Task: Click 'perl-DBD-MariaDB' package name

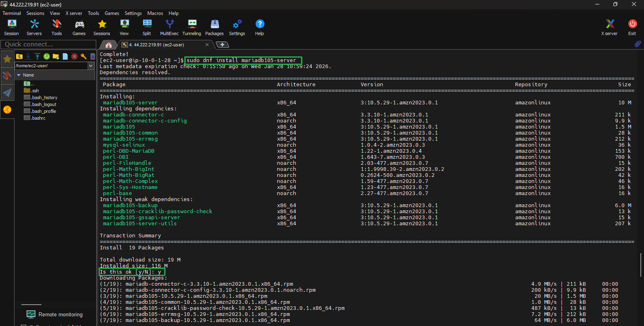Action: 129,151
